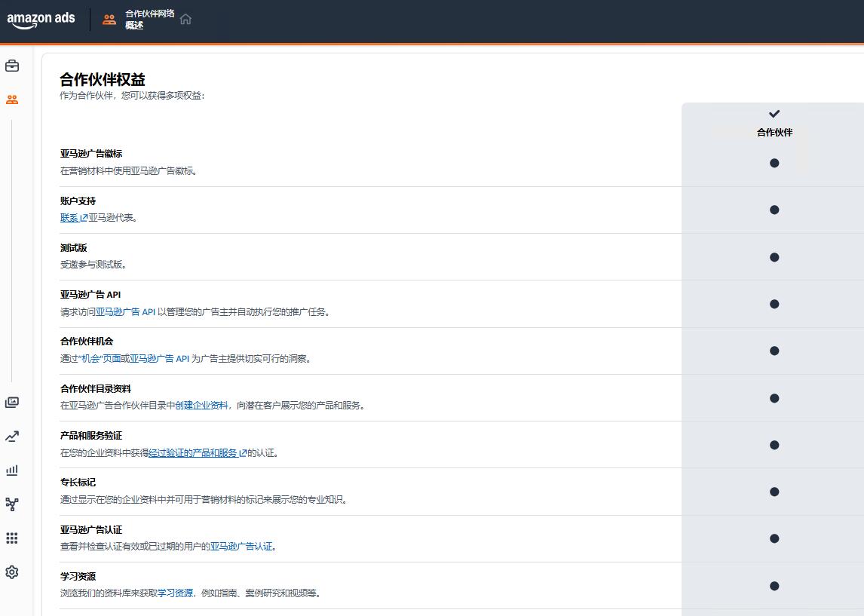Click the 合作伙伴权益 page heading
The height and width of the screenshot is (616, 864).
[103, 80]
